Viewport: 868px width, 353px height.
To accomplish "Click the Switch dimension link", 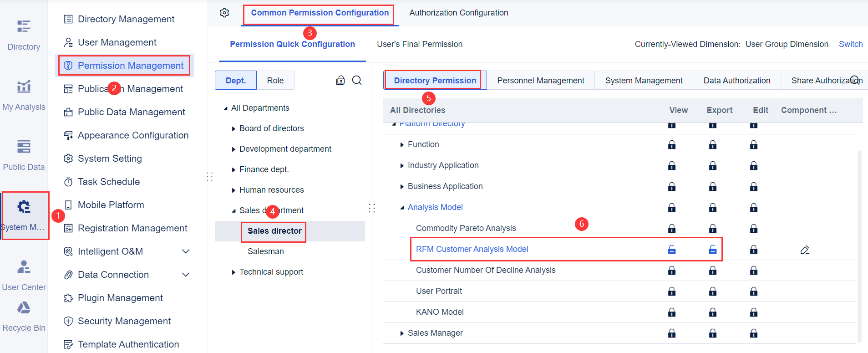I will [x=850, y=44].
